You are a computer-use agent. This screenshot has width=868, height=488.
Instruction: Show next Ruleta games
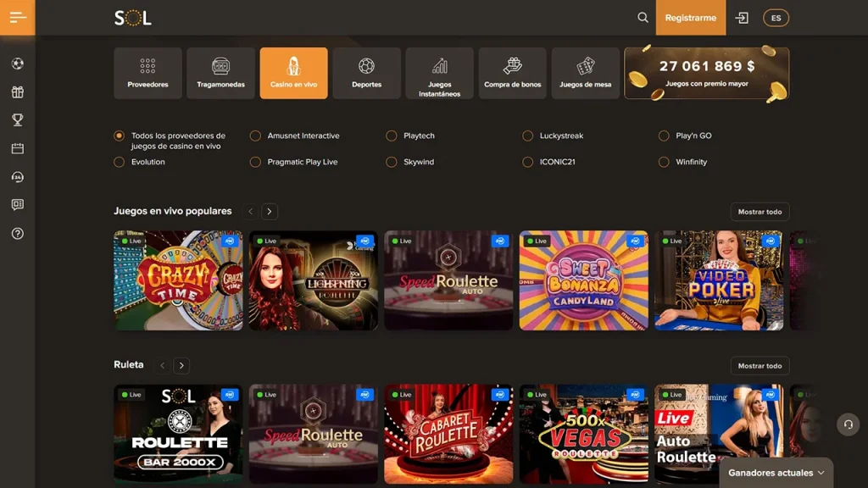click(x=181, y=365)
